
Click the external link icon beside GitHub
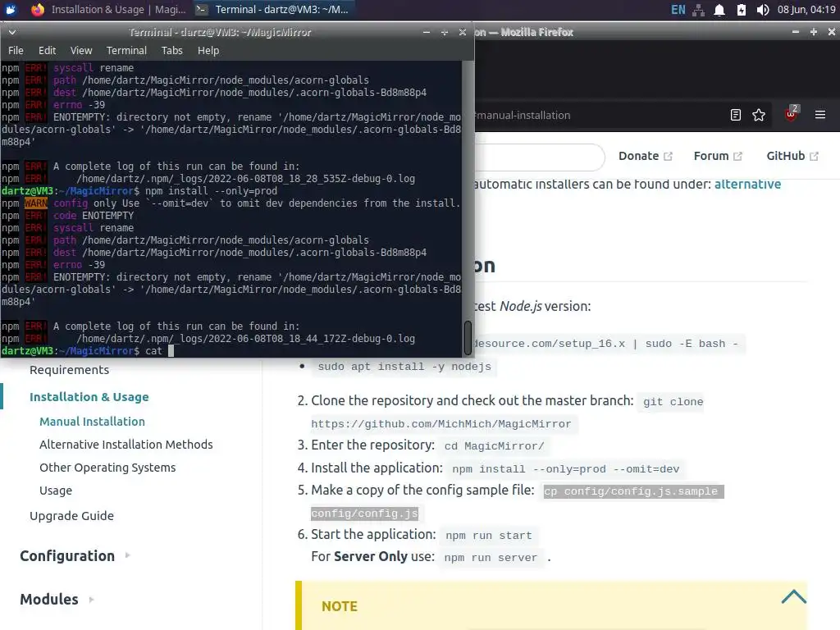(x=814, y=157)
